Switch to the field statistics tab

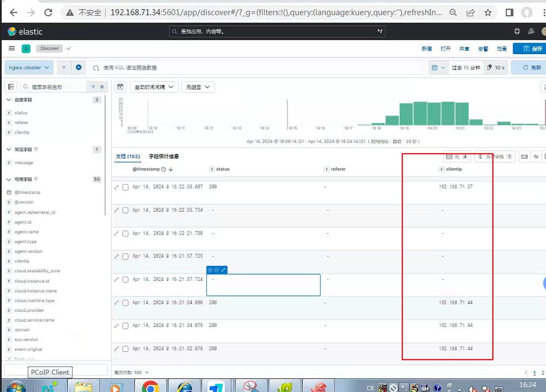coord(164,156)
